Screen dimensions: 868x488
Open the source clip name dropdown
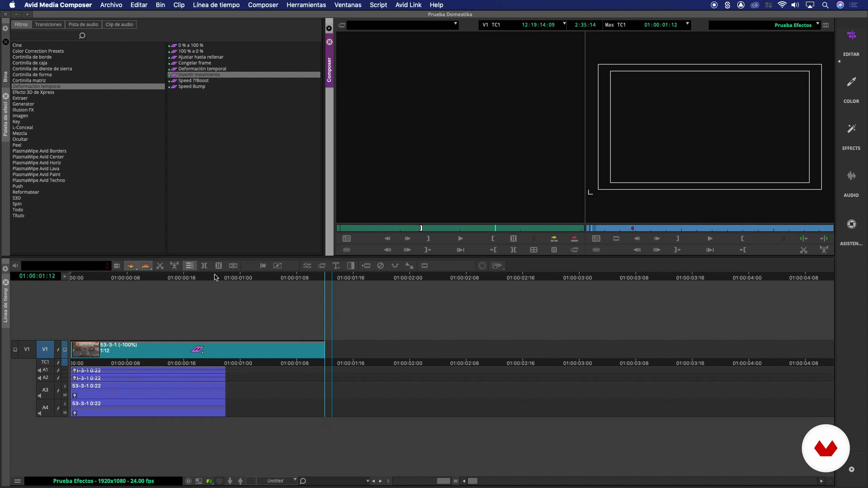pyautogui.click(x=455, y=23)
